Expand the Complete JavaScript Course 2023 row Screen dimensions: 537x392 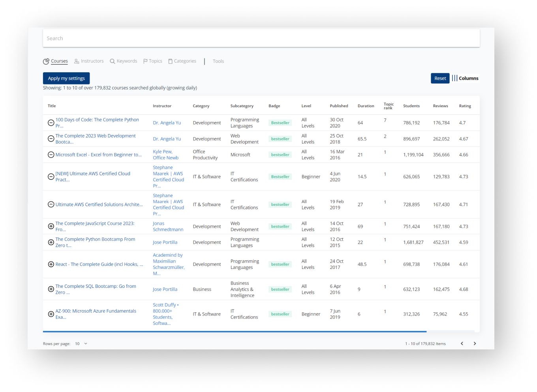51,226
